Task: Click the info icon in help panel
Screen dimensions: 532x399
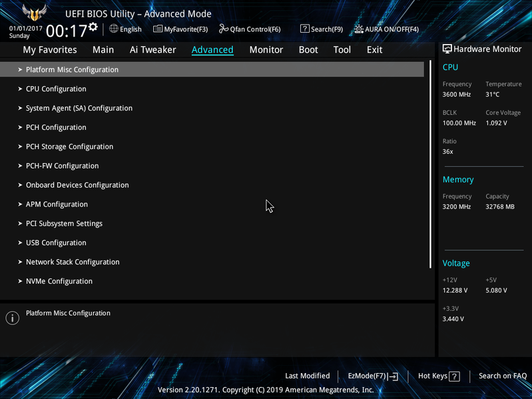Action: click(x=13, y=318)
